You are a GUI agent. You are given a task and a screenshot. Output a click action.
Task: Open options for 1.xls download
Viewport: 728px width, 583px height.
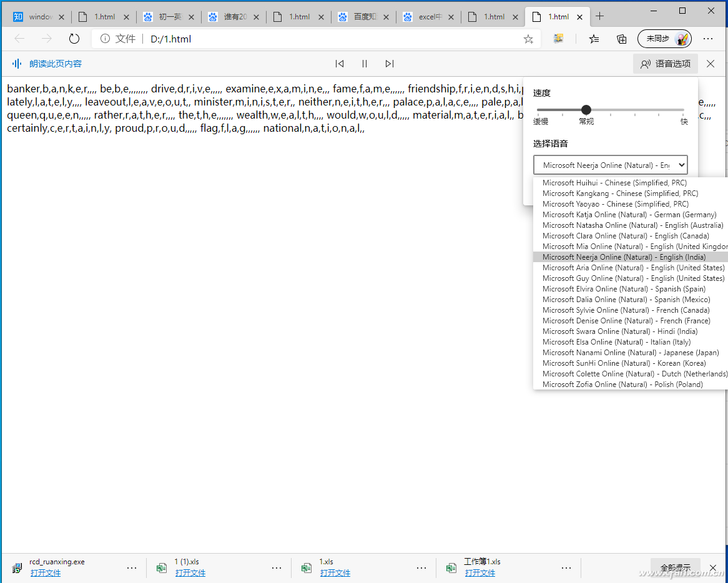(x=421, y=567)
